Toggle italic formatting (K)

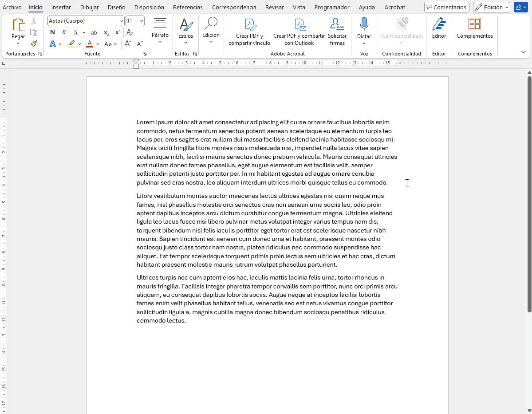[64, 32]
